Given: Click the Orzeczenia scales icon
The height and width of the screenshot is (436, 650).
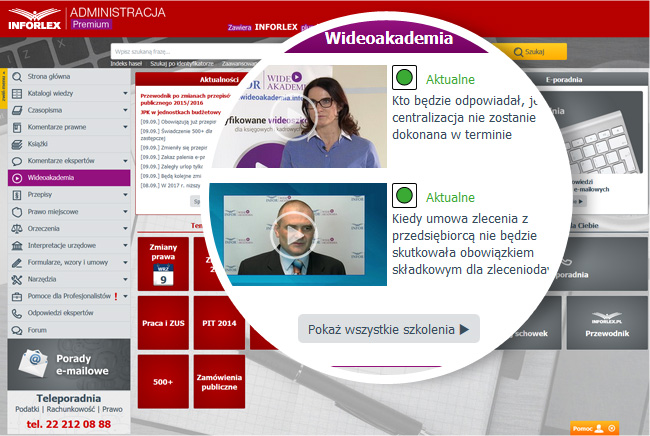Looking at the screenshot, I should [17, 229].
